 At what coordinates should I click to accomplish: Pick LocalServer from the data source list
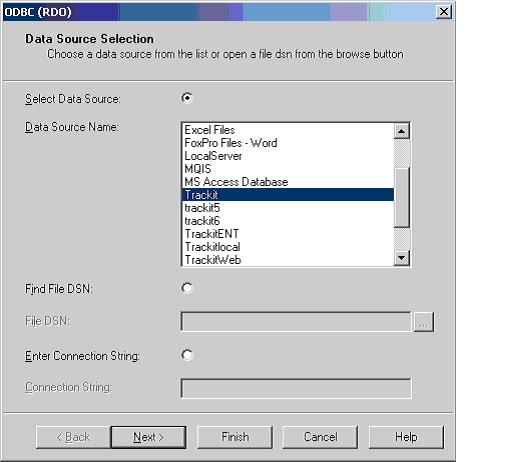(213, 156)
